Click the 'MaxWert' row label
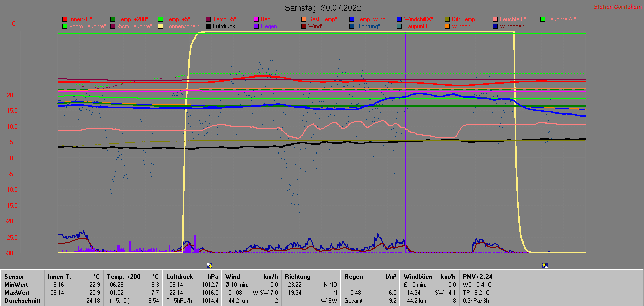Screen dimensions: 644x306 click(17, 293)
